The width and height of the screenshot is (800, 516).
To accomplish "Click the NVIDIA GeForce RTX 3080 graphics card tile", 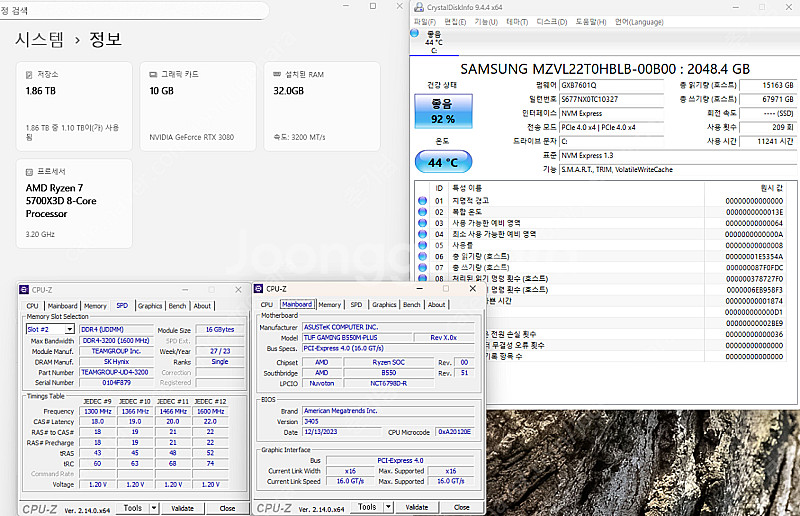I will coord(198,106).
